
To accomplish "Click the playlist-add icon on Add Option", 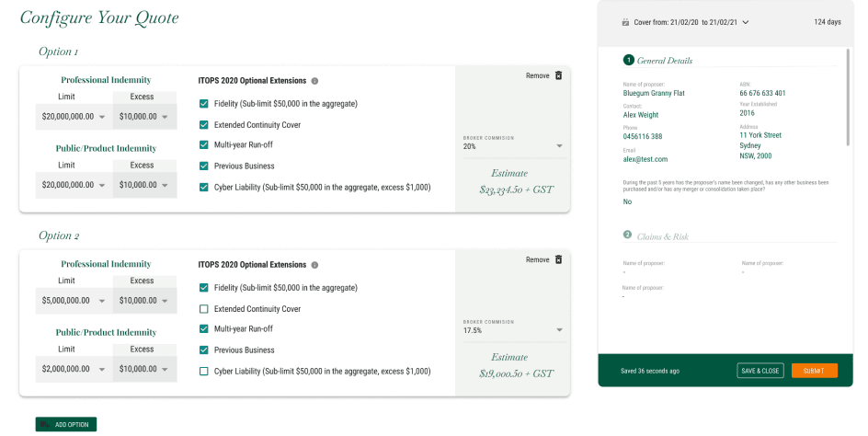I will point(45,424).
